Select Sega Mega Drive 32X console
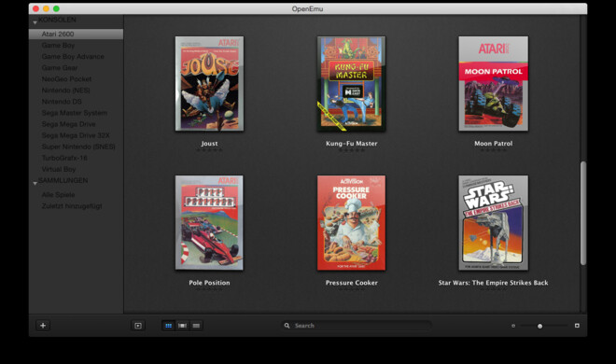 pyautogui.click(x=76, y=135)
